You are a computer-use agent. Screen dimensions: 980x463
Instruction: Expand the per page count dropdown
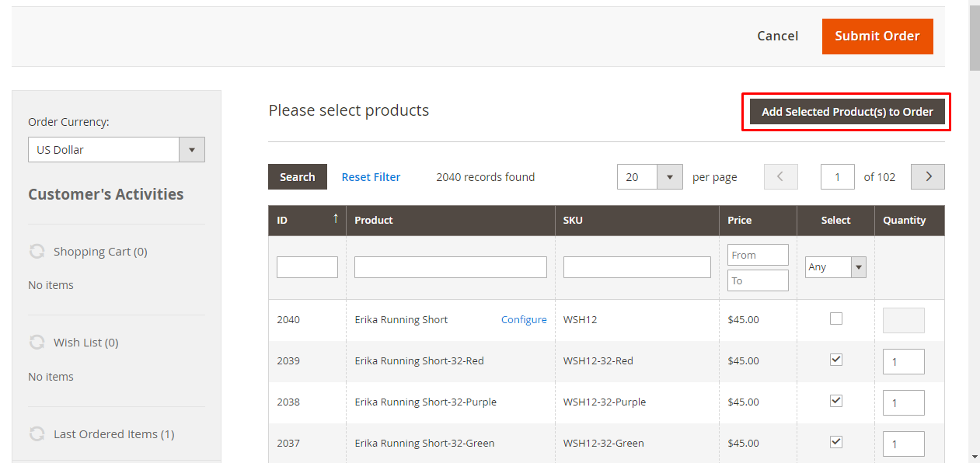(x=669, y=177)
